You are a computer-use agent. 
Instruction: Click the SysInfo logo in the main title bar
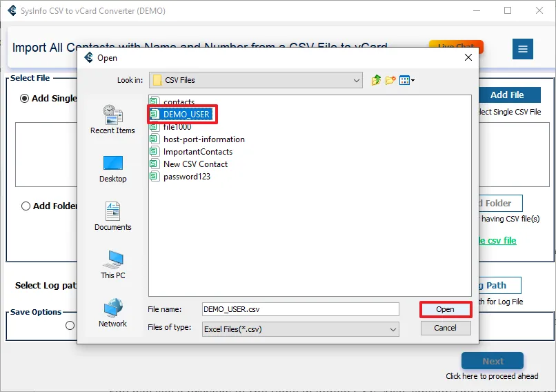12,10
